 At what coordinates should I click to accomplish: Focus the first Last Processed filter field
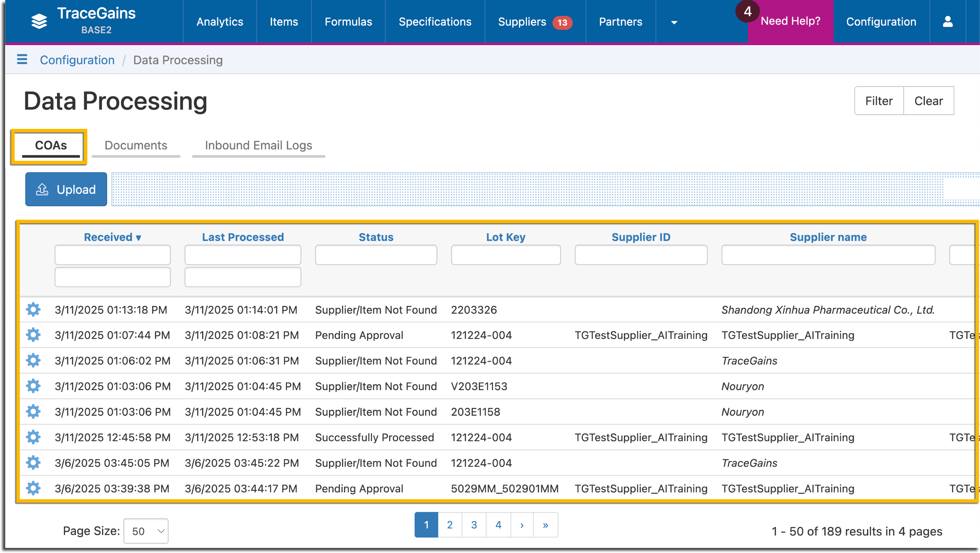243,255
